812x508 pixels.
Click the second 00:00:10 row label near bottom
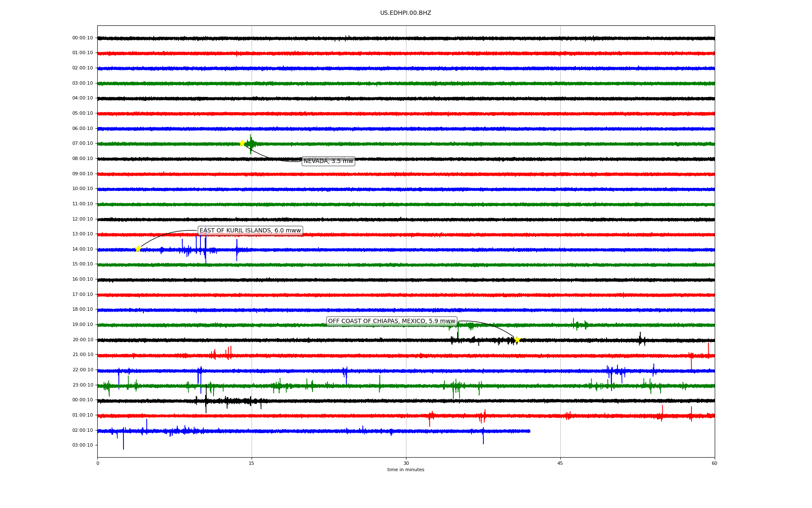82,400
